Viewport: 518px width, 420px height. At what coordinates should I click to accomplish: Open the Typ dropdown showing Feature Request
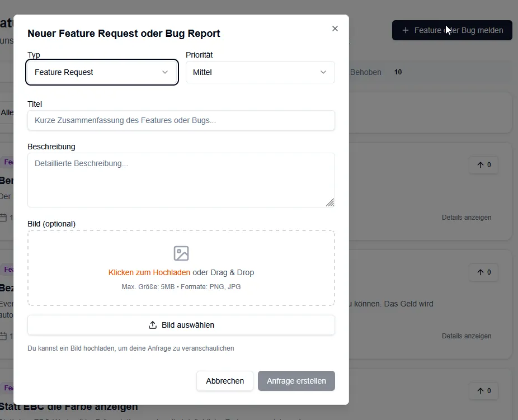tap(102, 72)
